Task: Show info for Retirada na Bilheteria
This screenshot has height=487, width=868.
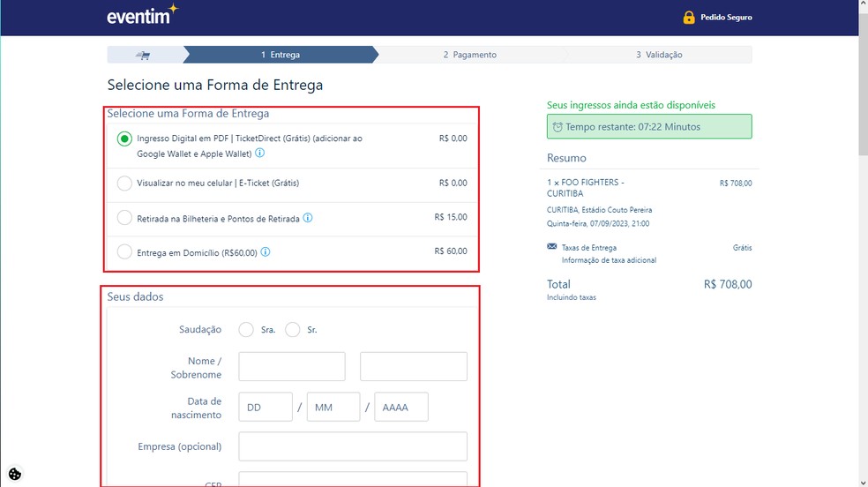Action: click(308, 218)
